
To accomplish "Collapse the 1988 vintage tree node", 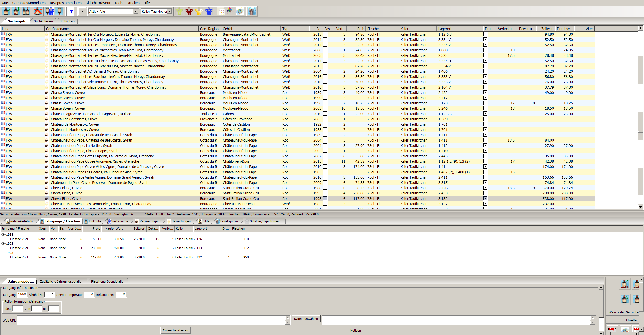I will [x=3, y=234].
